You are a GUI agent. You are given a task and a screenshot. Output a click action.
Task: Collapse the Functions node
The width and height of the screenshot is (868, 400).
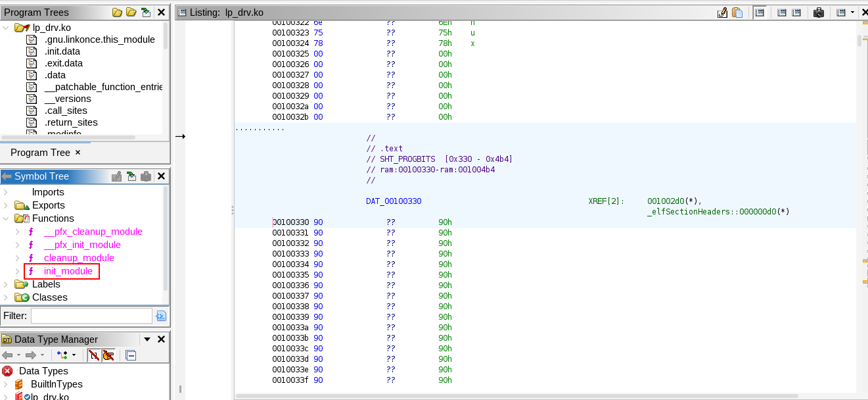point(7,218)
